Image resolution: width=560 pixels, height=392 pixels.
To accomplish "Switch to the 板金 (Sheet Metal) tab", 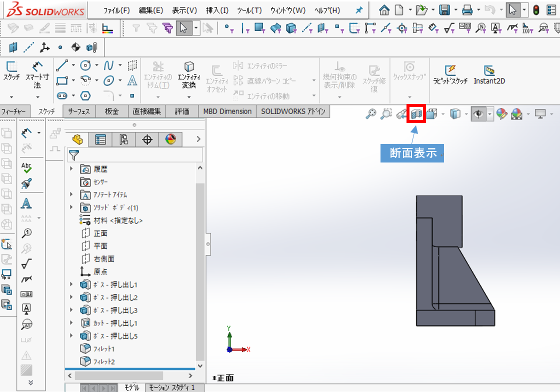I will coord(111,111).
